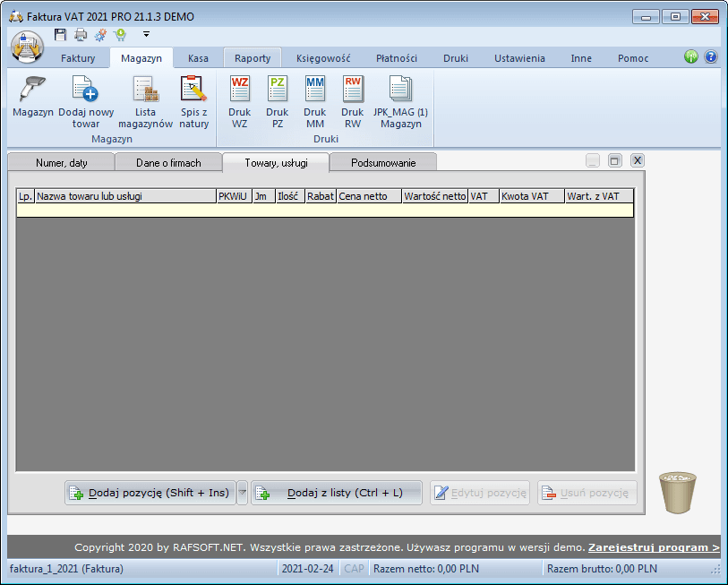Viewport: 728px width, 585px height.
Task: Open the application calculator menu button
Action: [26, 45]
